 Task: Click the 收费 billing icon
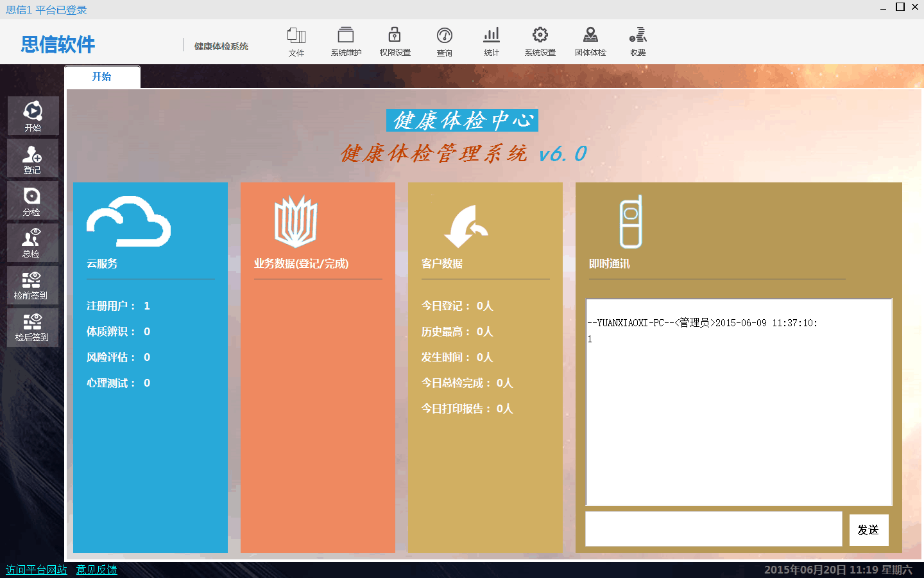[x=638, y=42]
